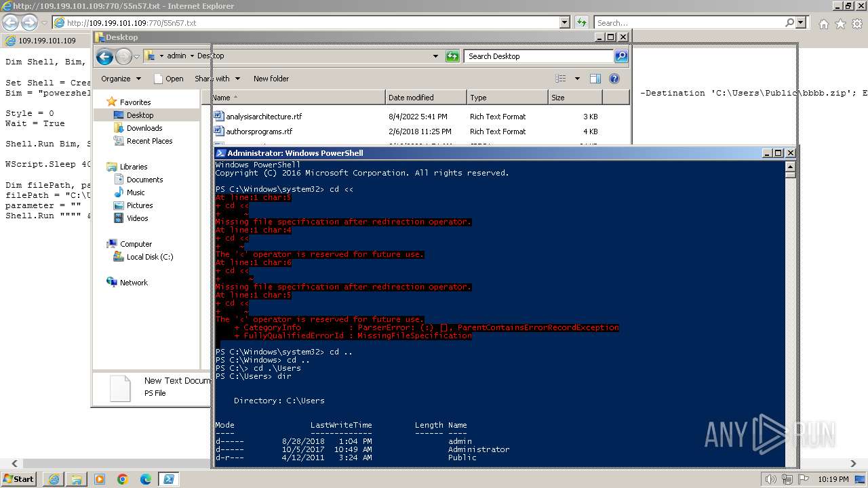Open recent pages dropdown in Explorer
The width and height of the screenshot is (868, 488).
point(136,57)
